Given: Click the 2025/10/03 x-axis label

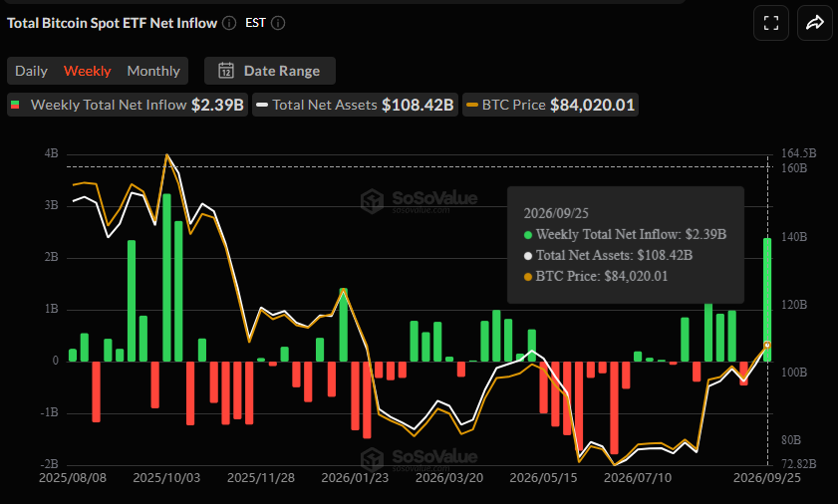Looking at the screenshot, I should (x=166, y=477).
